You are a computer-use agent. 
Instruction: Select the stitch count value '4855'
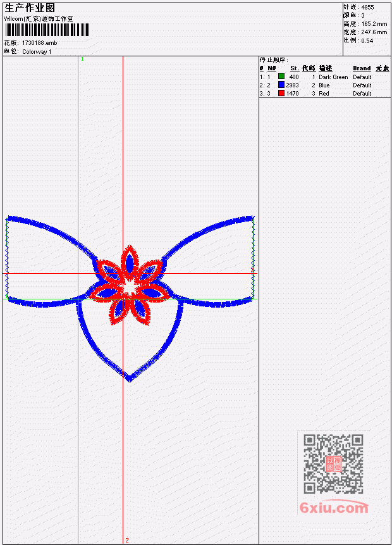click(x=367, y=7)
